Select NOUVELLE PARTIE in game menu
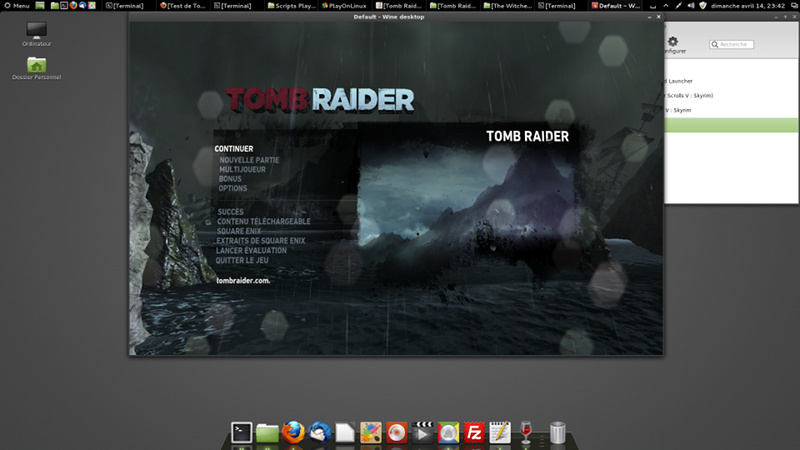 tap(249, 160)
